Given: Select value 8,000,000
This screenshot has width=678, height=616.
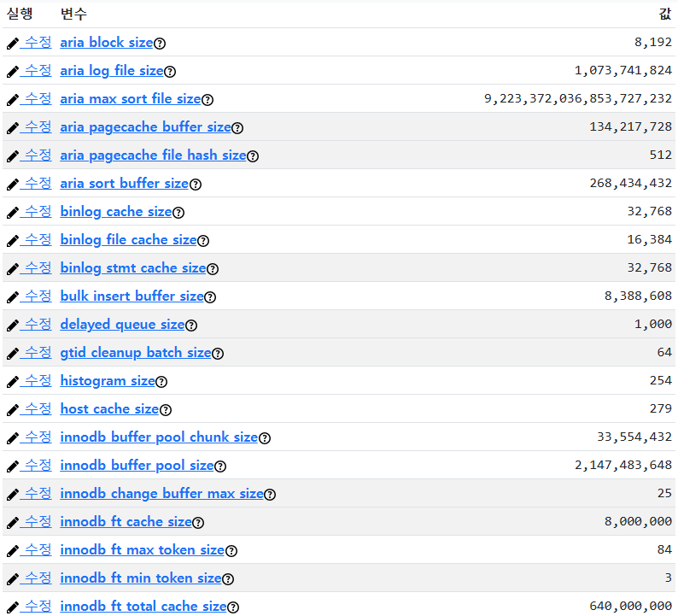Looking at the screenshot, I should click(x=638, y=522).
